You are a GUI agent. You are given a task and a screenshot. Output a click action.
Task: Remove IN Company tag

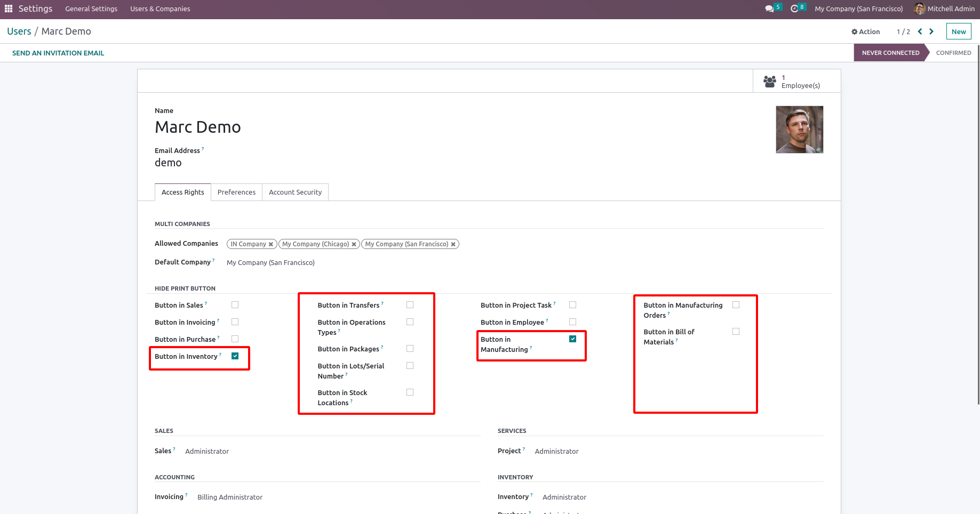[x=271, y=244]
